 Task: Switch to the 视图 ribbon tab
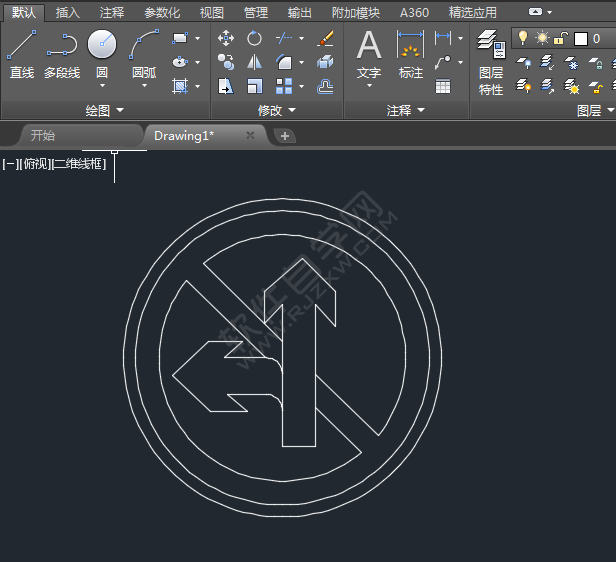pos(211,13)
